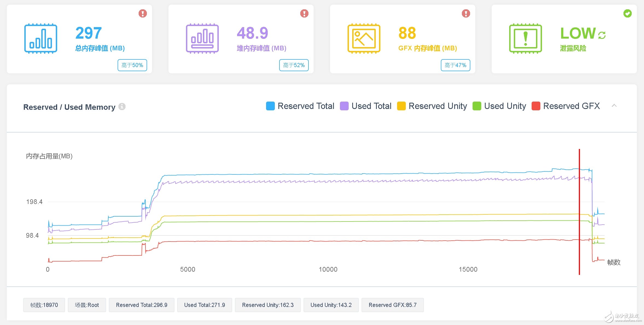The width and height of the screenshot is (644, 325).
Task: Toggle Reserved Unity legend entry
Action: (x=438, y=106)
